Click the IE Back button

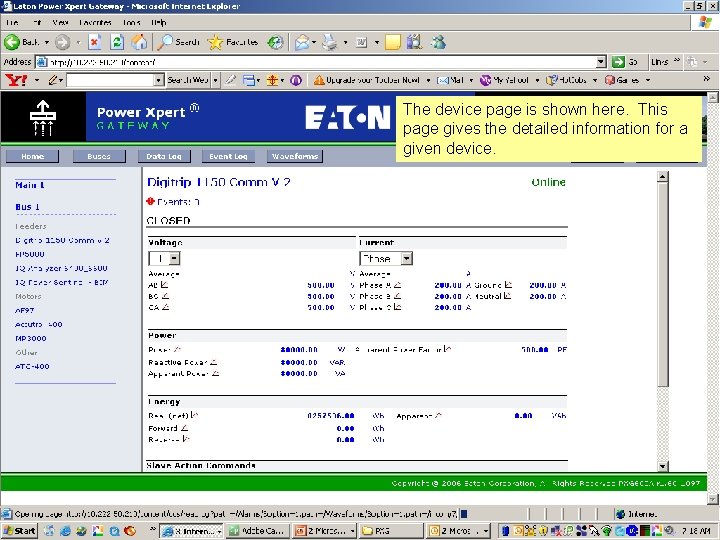[22, 42]
